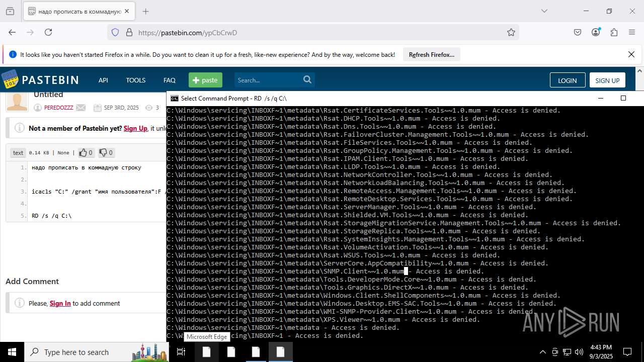Close the 'надо прописать' browser tab
The width and height of the screenshot is (644, 362).
coord(127,11)
